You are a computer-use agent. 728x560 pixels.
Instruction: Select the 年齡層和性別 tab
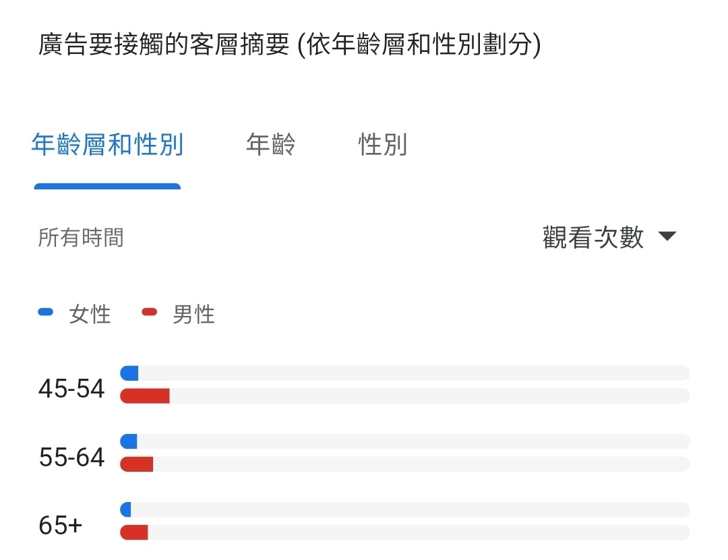[107, 144]
